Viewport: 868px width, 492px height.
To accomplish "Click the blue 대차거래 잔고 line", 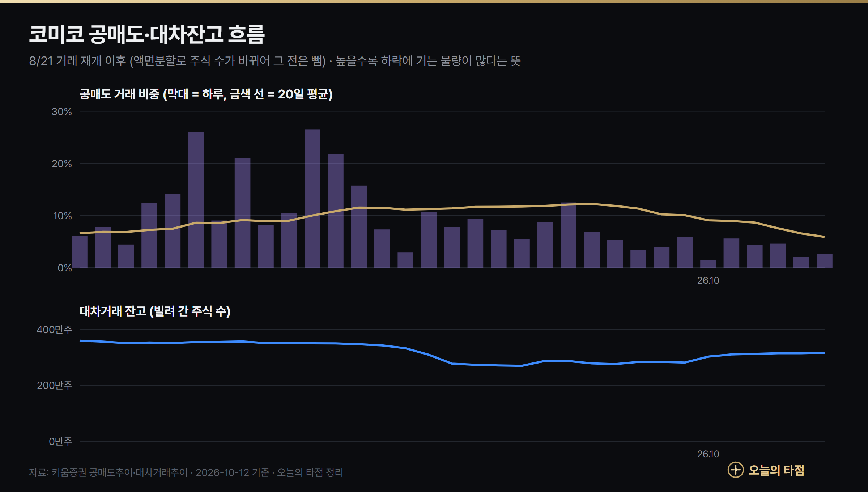I will coord(452,363).
